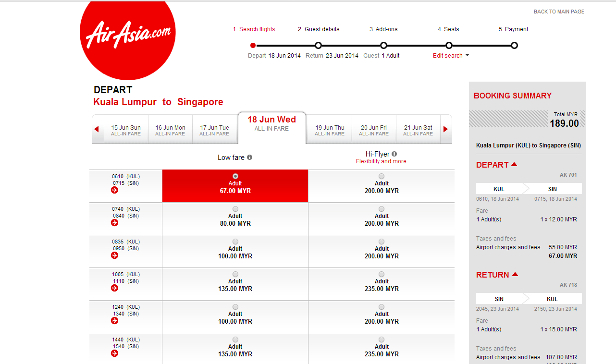Select Hi-Flyer radio for 0740 flight
Viewport: 616px width, 364px height.
pos(382,209)
